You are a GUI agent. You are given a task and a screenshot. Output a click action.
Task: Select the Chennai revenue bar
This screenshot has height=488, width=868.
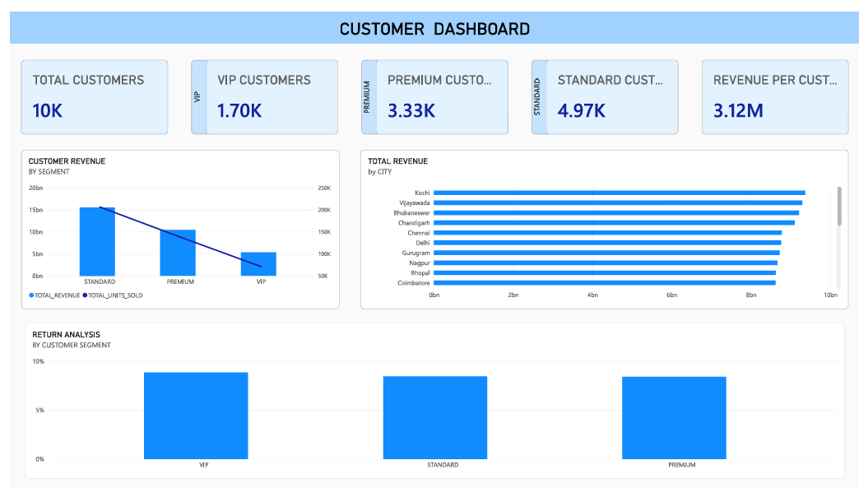[607, 233]
